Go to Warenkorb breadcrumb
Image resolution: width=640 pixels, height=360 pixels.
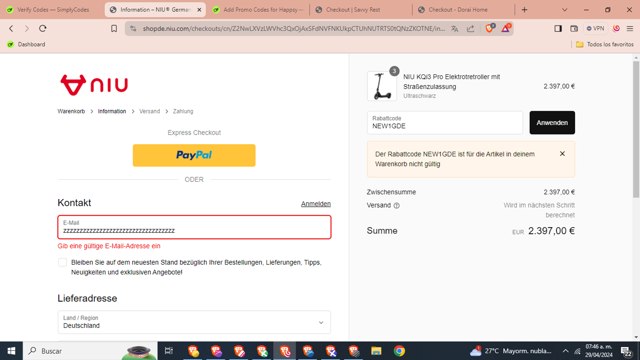coord(71,111)
